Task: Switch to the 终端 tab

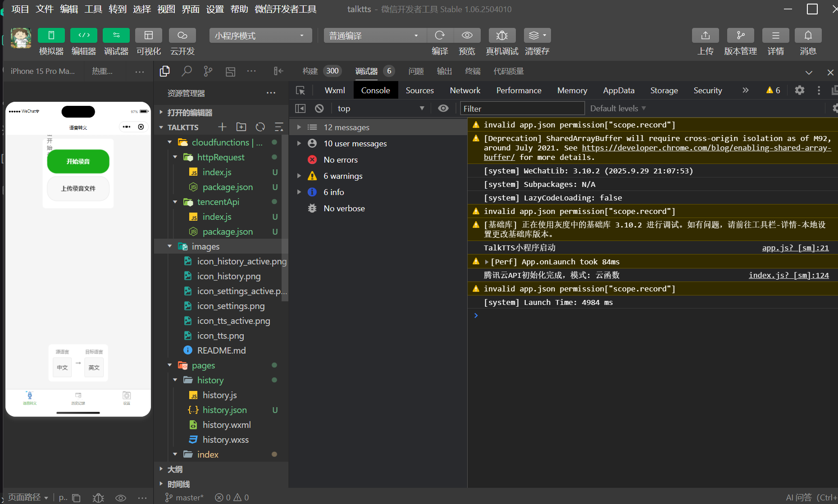Action: click(473, 71)
